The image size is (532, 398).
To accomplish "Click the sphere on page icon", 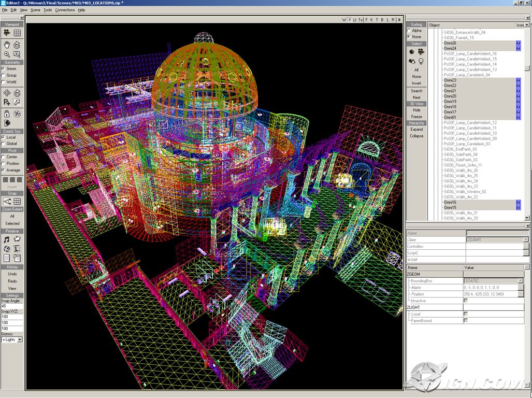I will click(7, 123).
